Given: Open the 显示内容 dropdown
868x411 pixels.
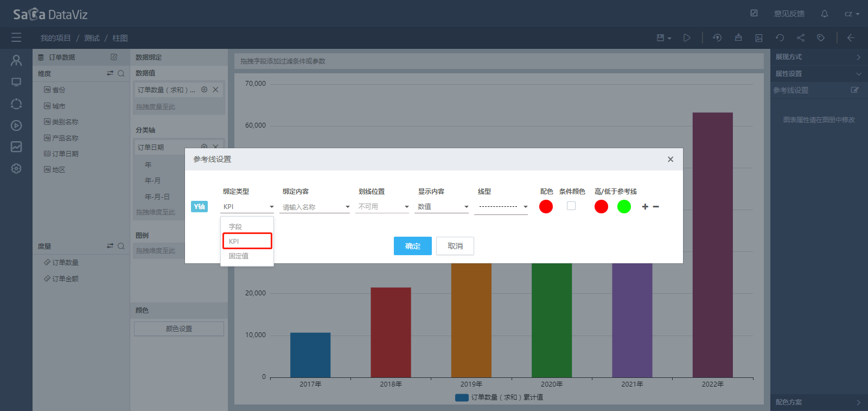Looking at the screenshot, I should click(442, 207).
